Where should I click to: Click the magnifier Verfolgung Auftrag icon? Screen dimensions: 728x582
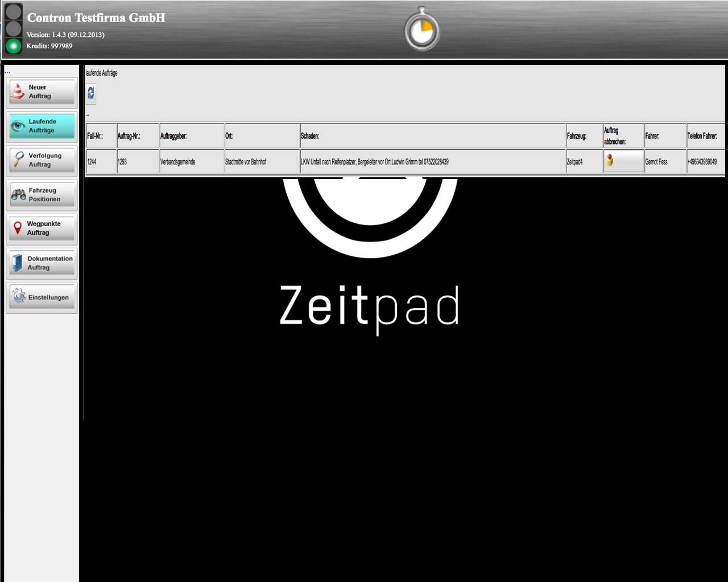pos(19,160)
